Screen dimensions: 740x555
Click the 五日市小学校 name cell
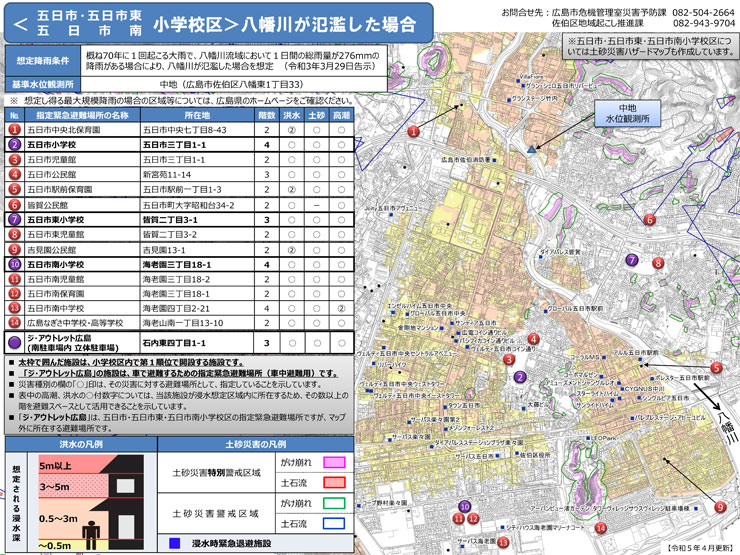click(82, 144)
